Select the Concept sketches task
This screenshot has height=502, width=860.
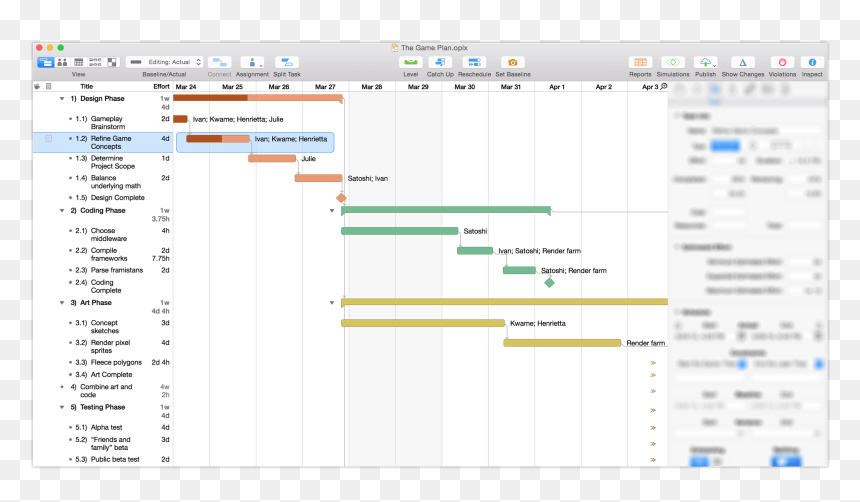(x=103, y=326)
